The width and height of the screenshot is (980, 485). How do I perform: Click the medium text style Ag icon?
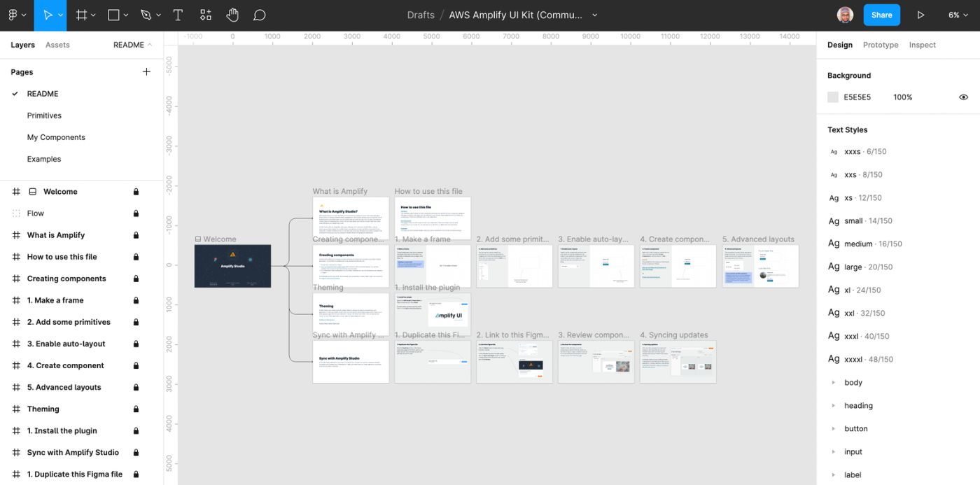point(834,244)
